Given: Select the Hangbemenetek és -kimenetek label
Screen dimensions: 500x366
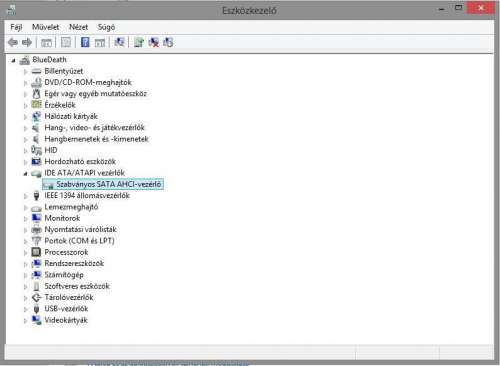Looking at the screenshot, I should point(96,139).
